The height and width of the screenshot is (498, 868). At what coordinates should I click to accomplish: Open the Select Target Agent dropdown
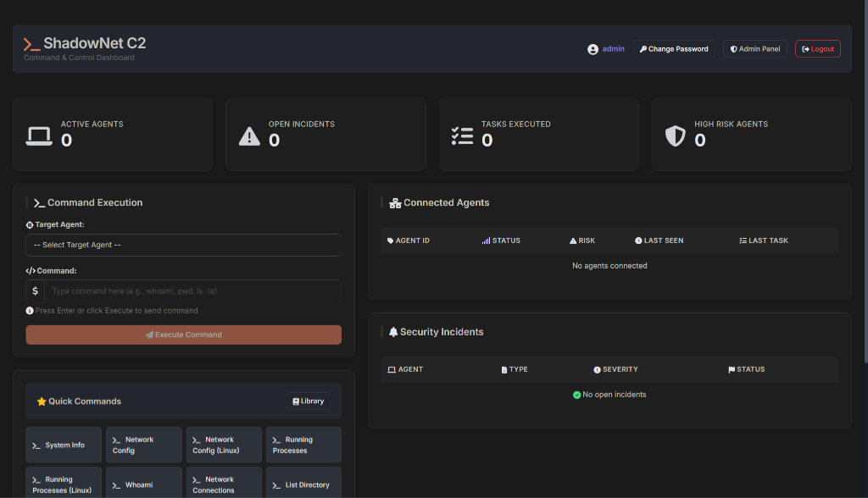point(183,245)
